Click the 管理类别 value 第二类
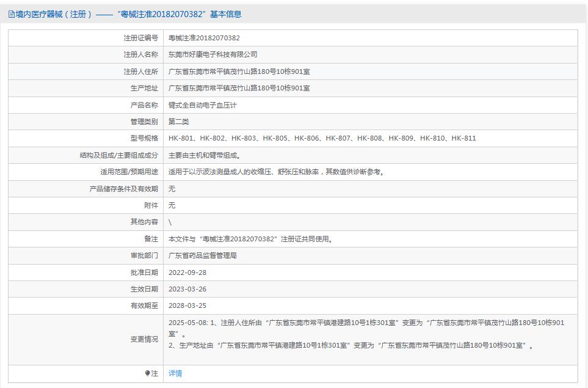The width and height of the screenshot is (588, 388). [x=180, y=121]
